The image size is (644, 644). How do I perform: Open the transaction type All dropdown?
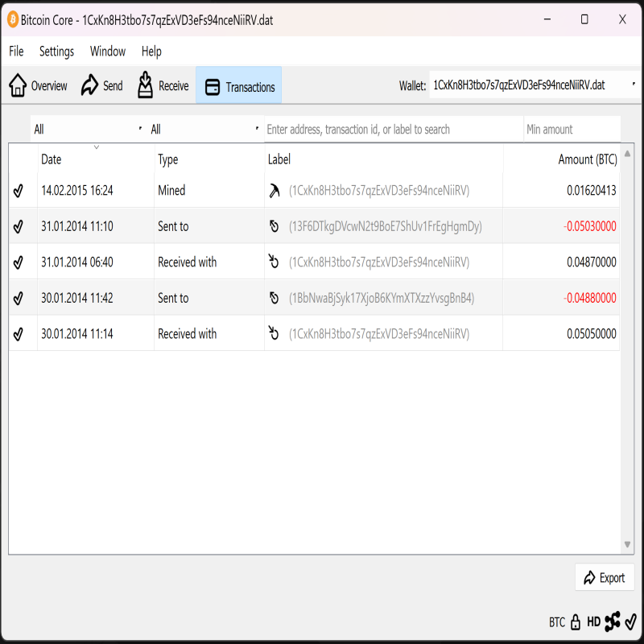[205, 130]
